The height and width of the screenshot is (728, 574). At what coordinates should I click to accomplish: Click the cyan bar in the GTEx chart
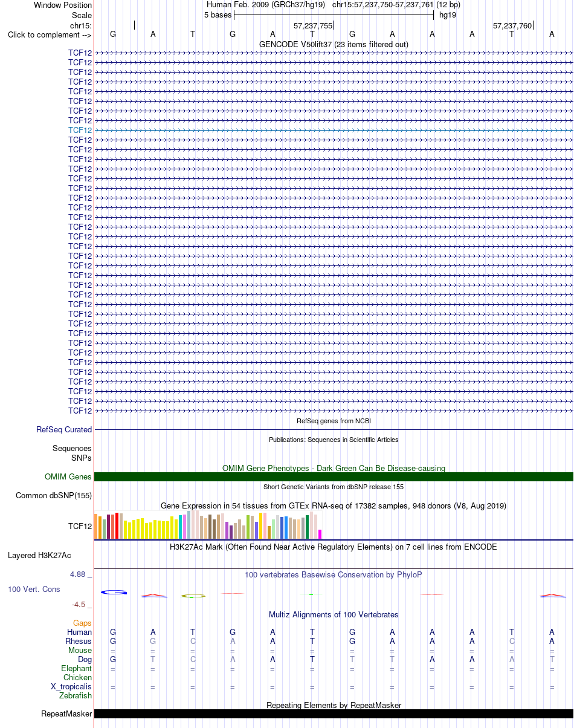(181, 527)
